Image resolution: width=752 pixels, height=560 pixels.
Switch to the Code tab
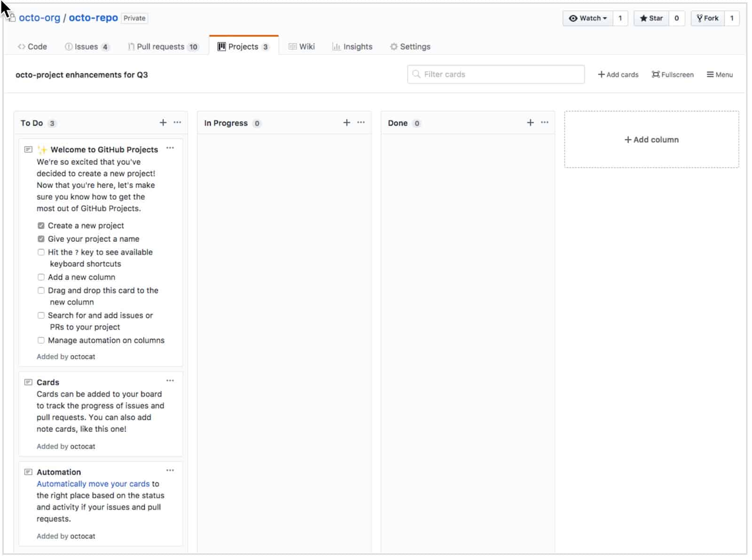(32, 47)
